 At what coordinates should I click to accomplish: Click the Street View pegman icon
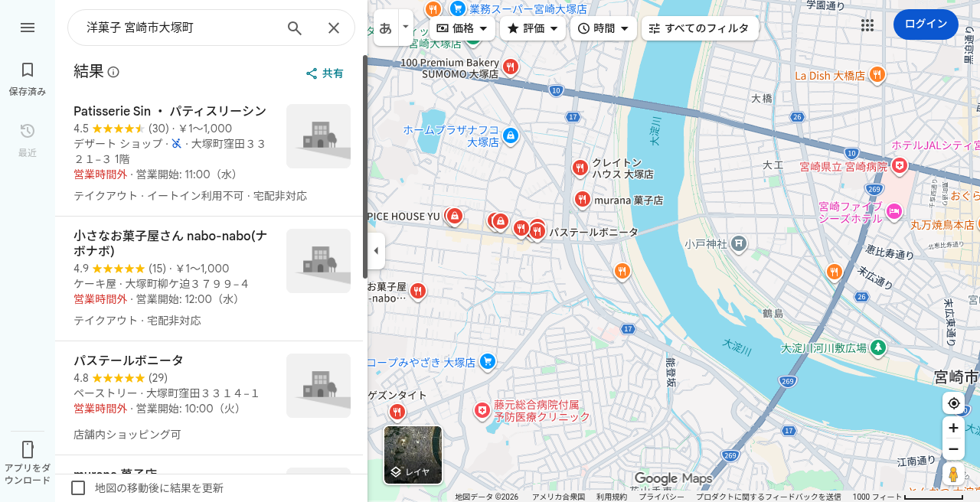coord(953,474)
